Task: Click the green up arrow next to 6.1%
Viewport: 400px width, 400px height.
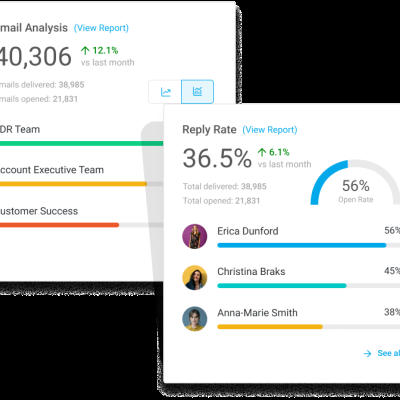Action: coord(262,152)
